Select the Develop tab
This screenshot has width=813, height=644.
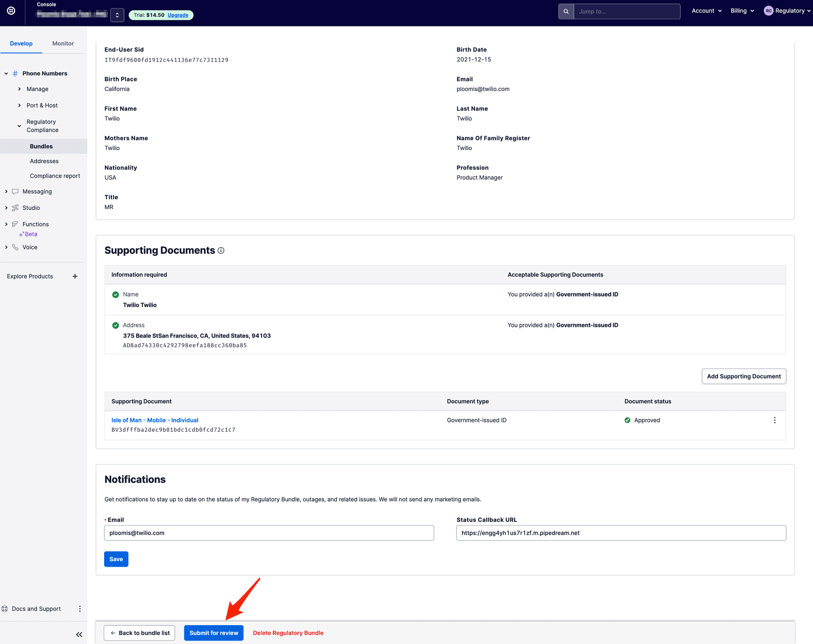pos(21,43)
